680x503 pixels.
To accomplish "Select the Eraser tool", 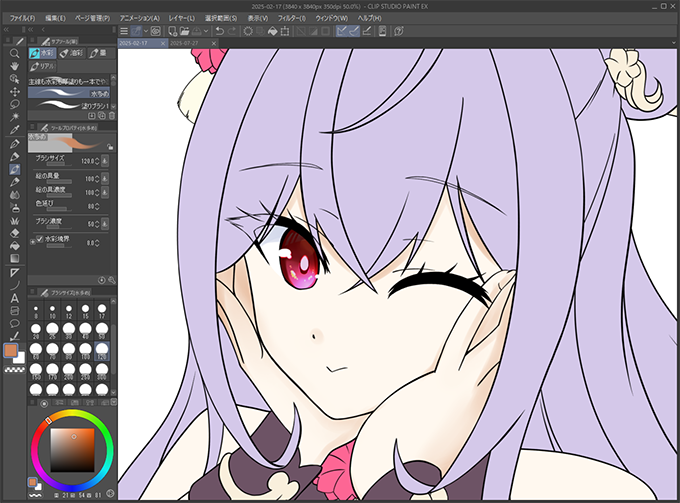I will click(14, 233).
